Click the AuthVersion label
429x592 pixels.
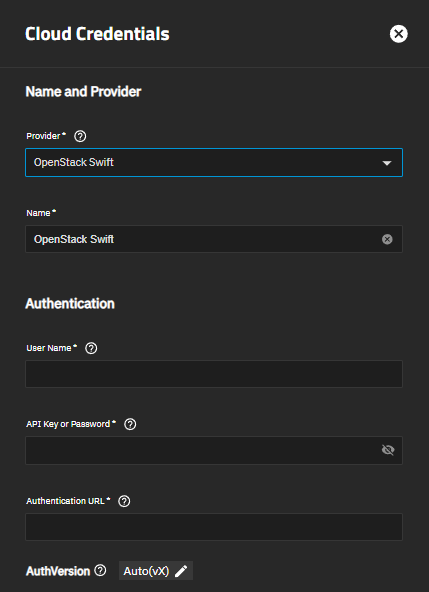(x=58, y=571)
